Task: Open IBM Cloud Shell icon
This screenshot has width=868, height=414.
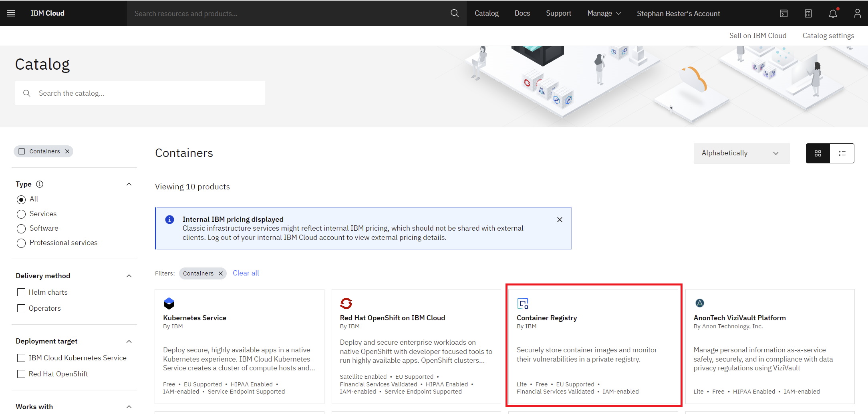Action: (784, 13)
